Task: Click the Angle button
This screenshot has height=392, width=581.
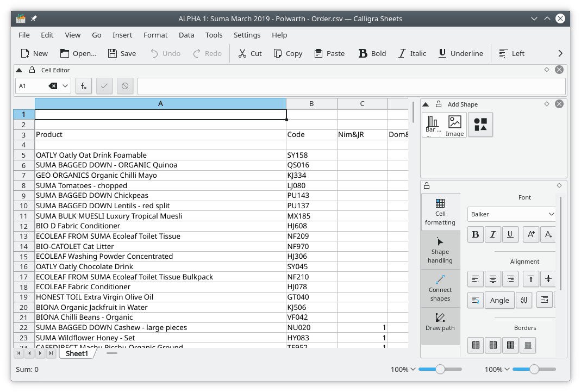Action: (x=499, y=300)
